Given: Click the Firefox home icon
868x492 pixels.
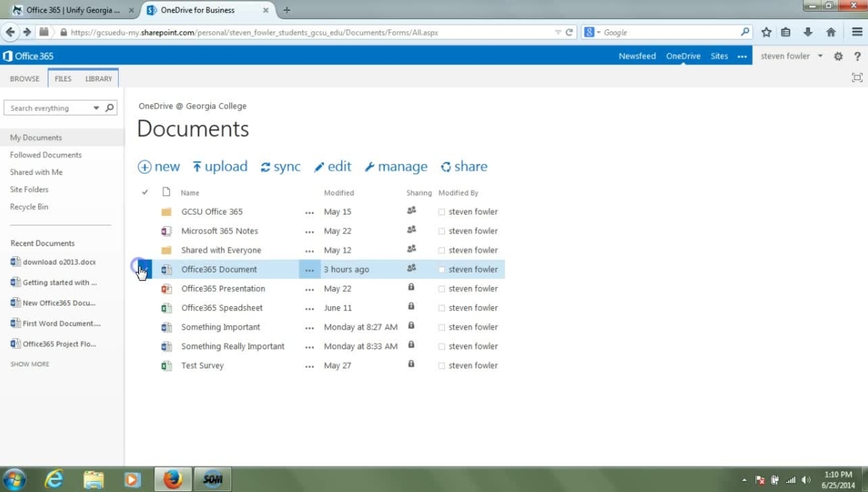Looking at the screenshot, I should click(x=831, y=32).
